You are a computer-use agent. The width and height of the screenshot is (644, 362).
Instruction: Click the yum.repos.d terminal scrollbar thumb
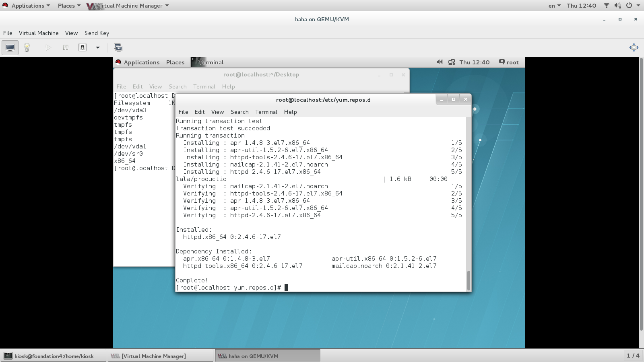tap(469, 280)
